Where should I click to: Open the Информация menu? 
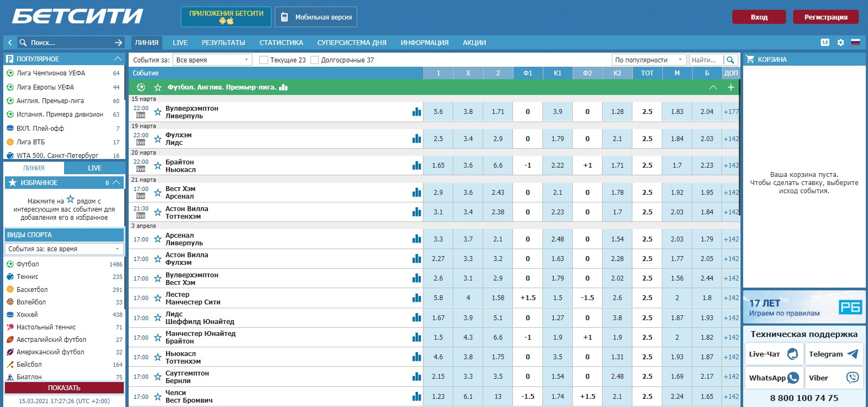point(425,42)
